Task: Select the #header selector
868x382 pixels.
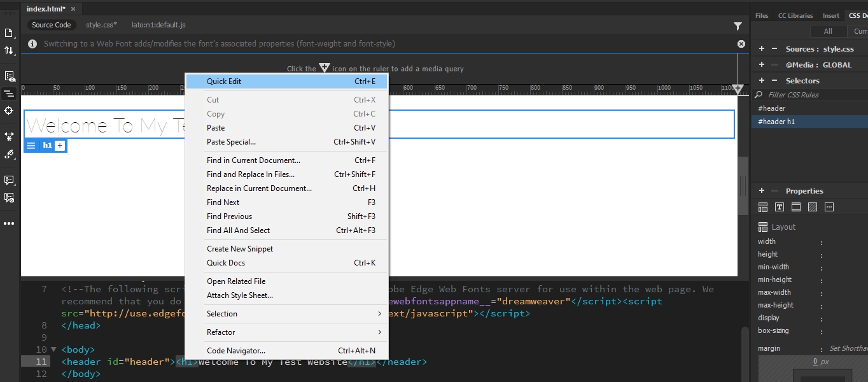Action: (x=809, y=108)
